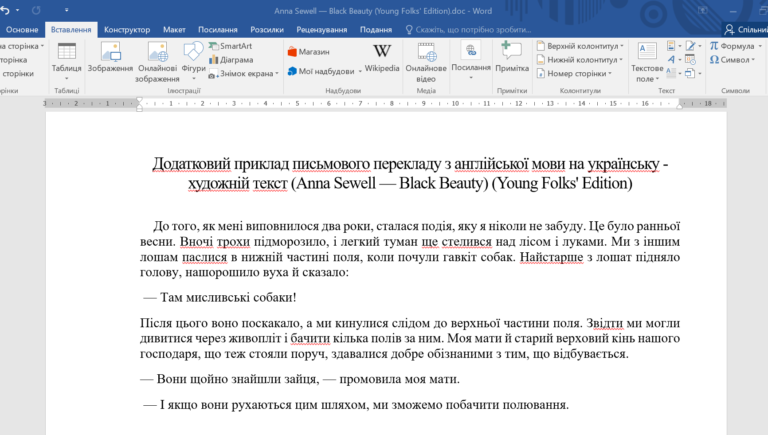The width and height of the screenshot is (768, 435).
Task: Click the Спільний доступ share button
Action: point(746,30)
